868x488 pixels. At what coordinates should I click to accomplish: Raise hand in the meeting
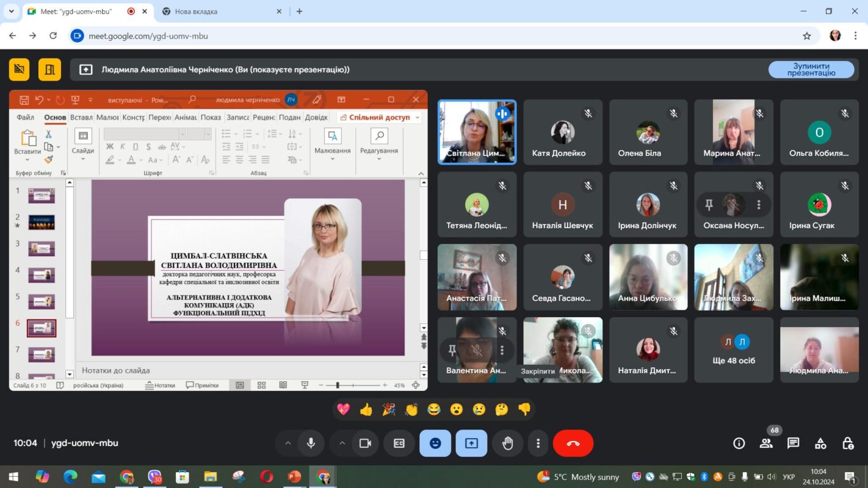[508, 444]
